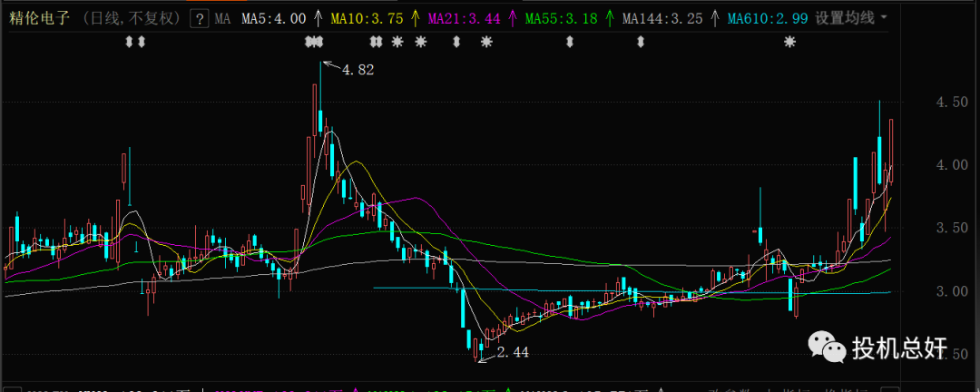
Task: Click the 4.50 price axis label
Action: [x=952, y=103]
